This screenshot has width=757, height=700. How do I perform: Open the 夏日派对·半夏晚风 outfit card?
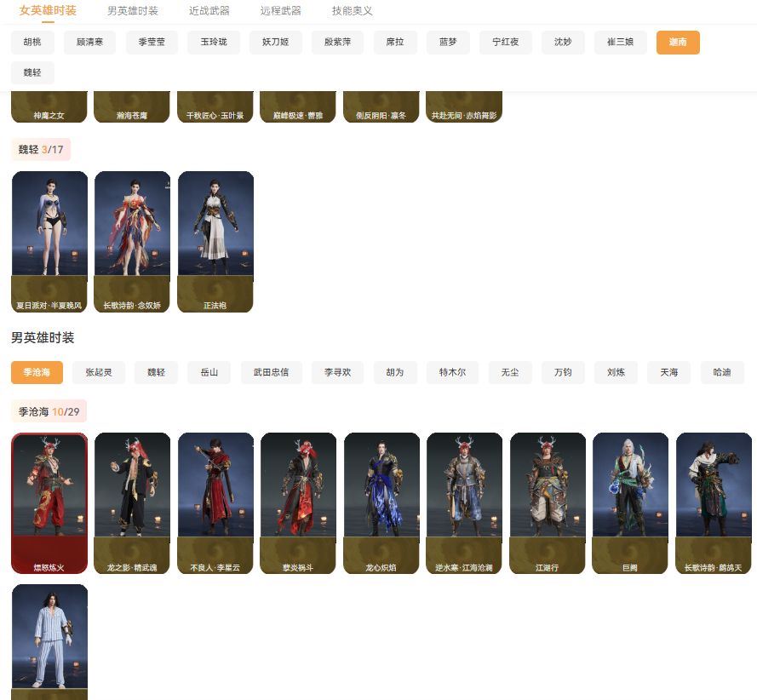click(x=49, y=241)
